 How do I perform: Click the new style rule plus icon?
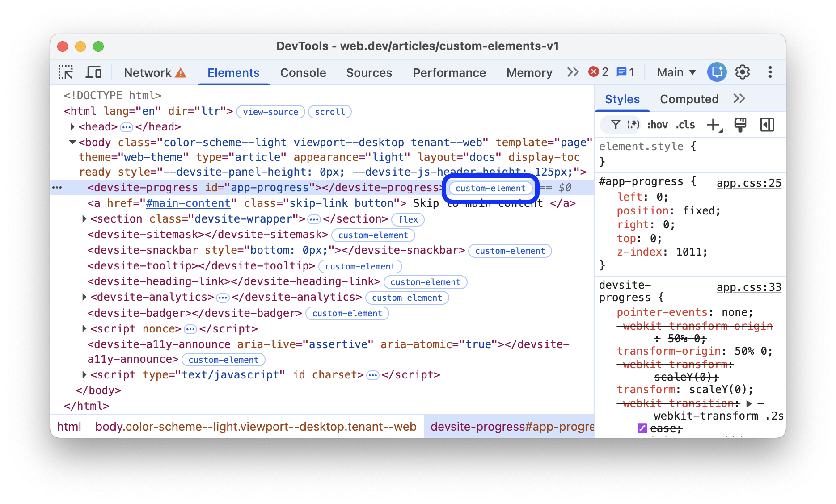tap(714, 125)
